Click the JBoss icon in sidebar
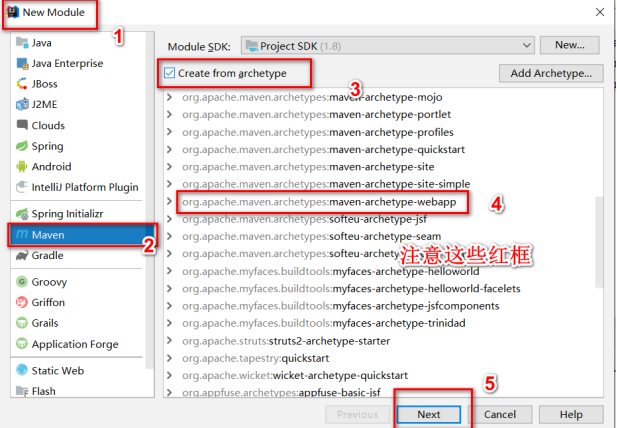Screen dimensions: 617x428 (22, 84)
